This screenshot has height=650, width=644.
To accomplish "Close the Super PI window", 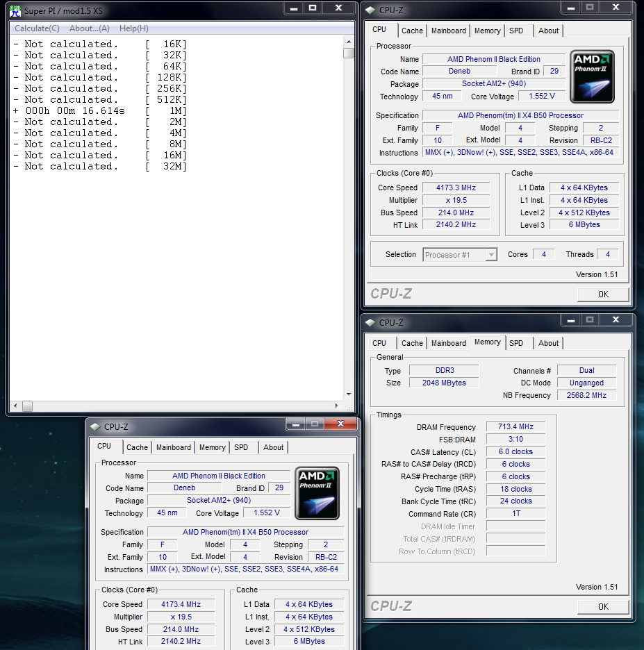I will (339, 8).
